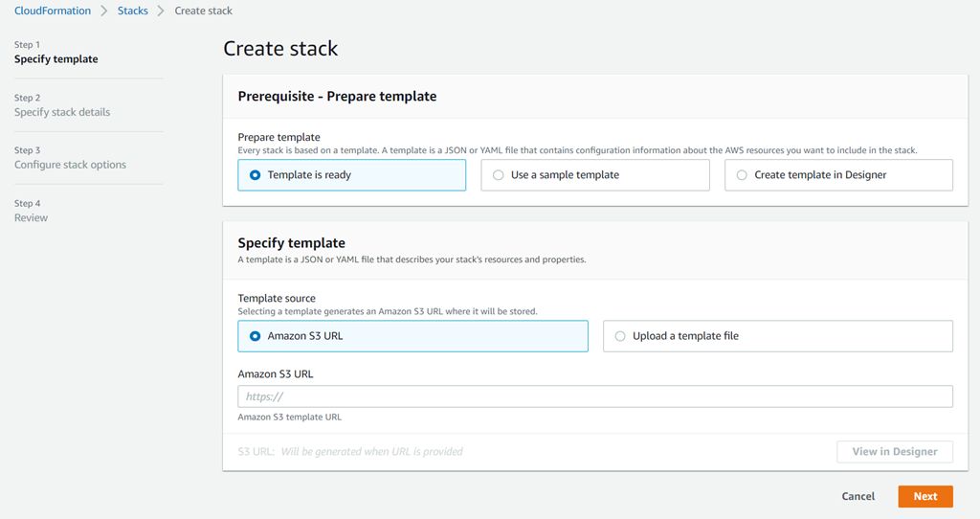Viewport: 980px width, 519px height.
Task: Open the CloudFormation breadcrumb link
Action: 53,11
